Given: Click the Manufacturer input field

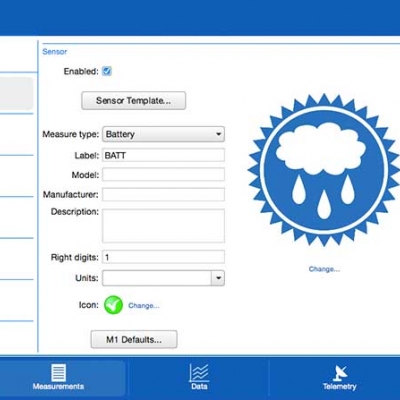Looking at the screenshot, I should pyautogui.click(x=163, y=195).
